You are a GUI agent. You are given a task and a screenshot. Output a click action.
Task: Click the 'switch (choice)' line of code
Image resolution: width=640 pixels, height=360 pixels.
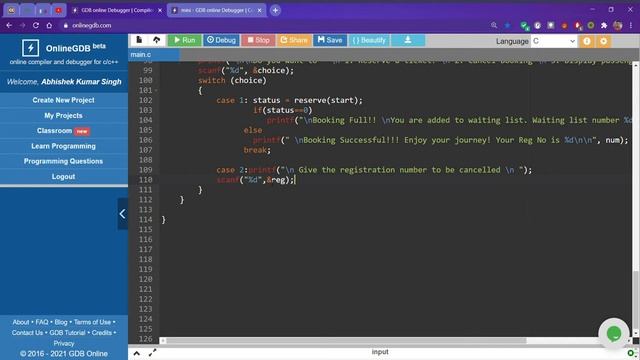(x=232, y=80)
